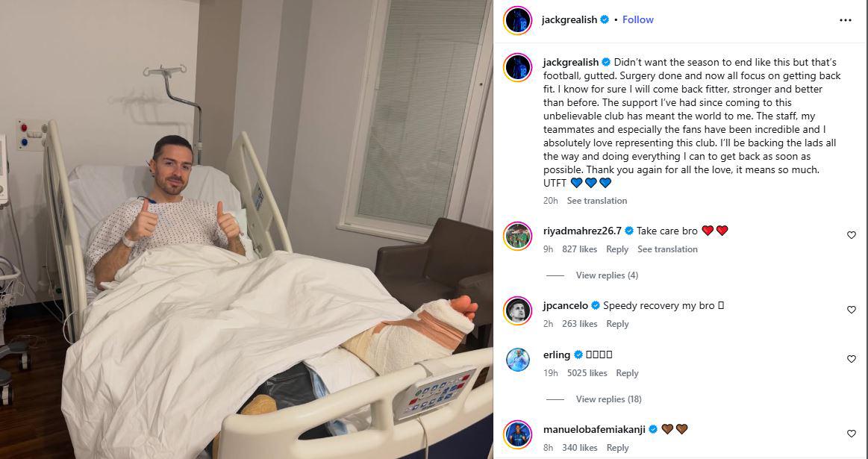The image size is (868, 459).
Task: Follow jackgrealish from the post header
Action: point(637,19)
